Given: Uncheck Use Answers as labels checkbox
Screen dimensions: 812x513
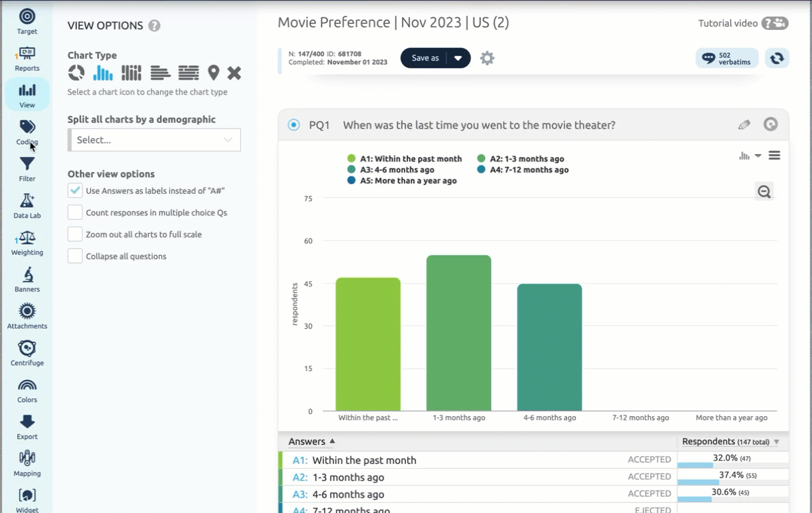Looking at the screenshot, I should 75,191.
